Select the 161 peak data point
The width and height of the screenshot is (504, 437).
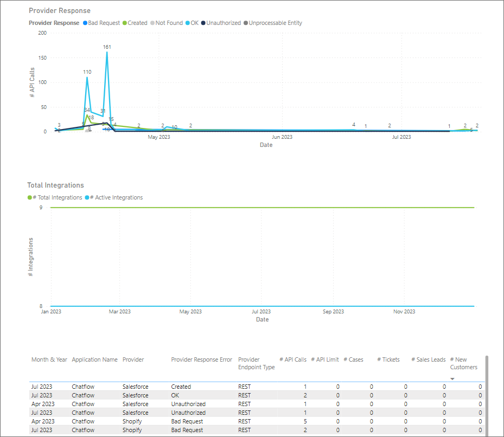tap(107, 53)
